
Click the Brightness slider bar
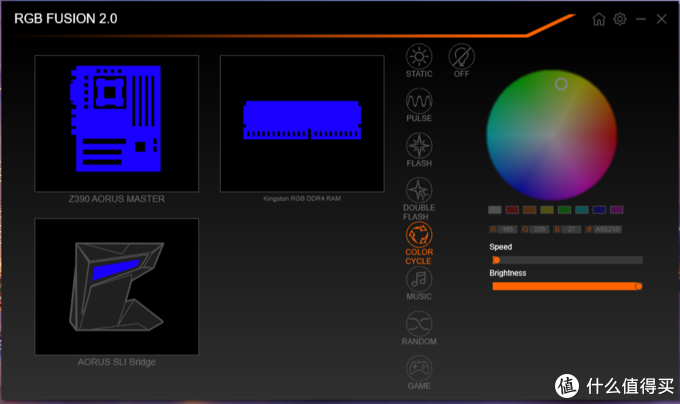tap(566, 286)
